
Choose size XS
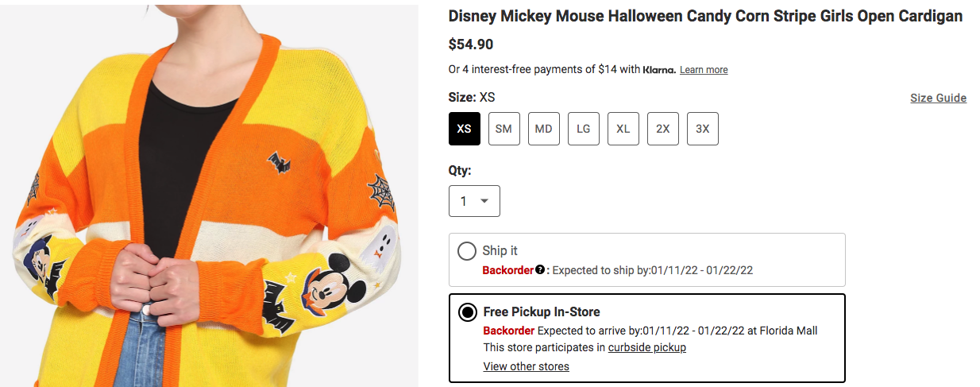tap(465, 129)
